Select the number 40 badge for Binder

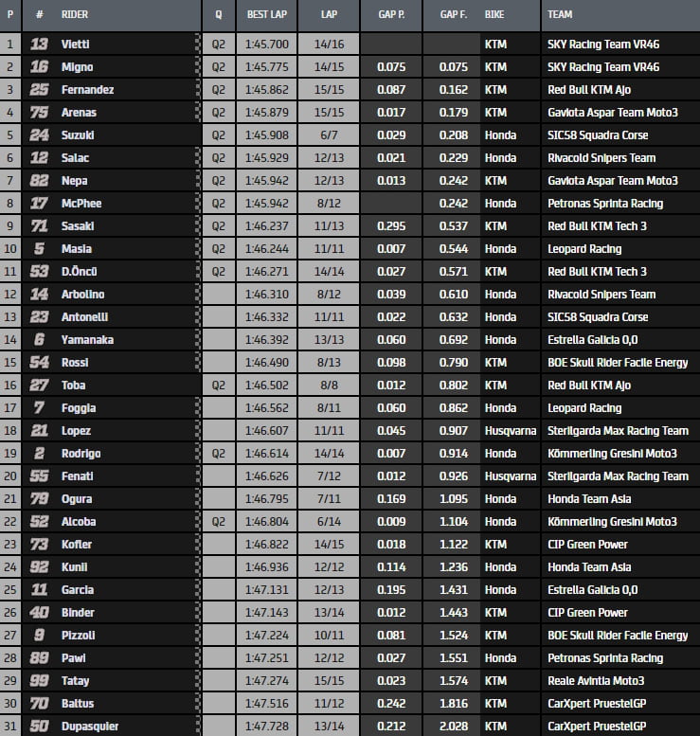[40, 613]
